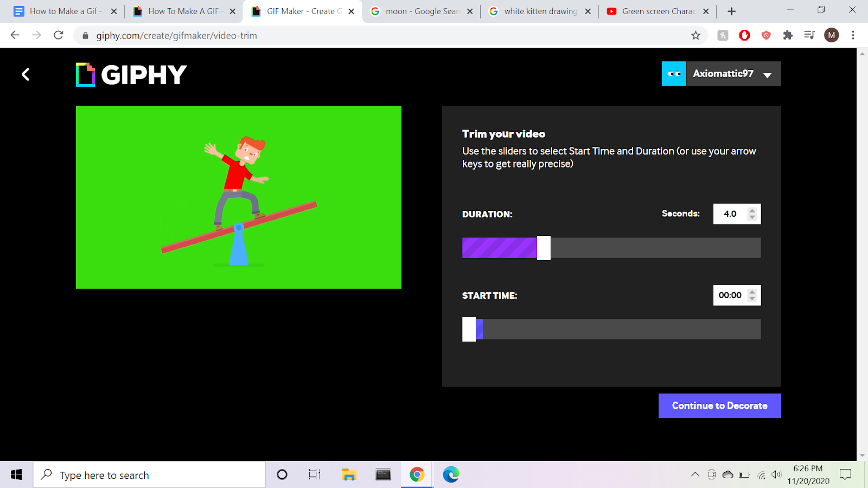This screenshot has height=488, width=868.
Task: Click the back arrow beside the GIPHY logo
Action: (x=25, y=74)
